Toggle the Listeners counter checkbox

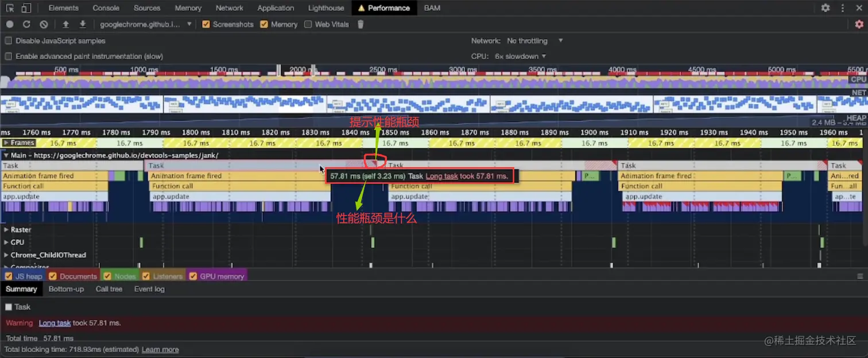(x=146, y=276)
